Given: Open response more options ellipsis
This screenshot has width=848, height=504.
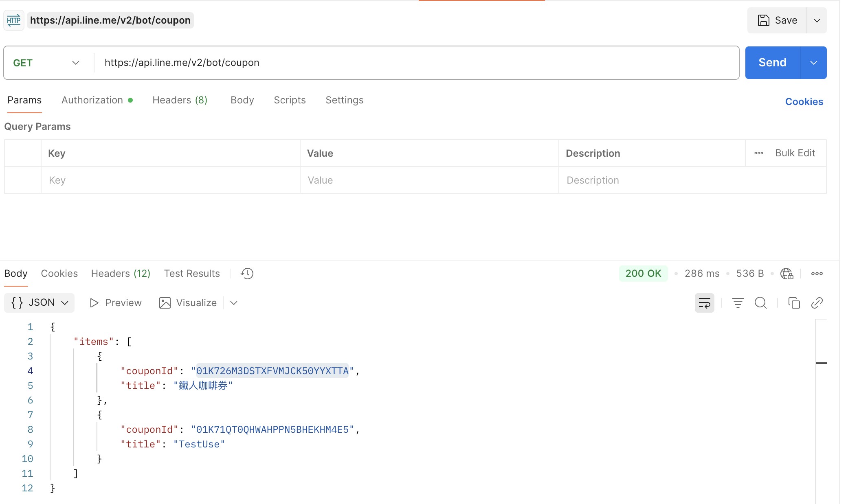Looking at the screenshot, I should (x=817, y=274).
